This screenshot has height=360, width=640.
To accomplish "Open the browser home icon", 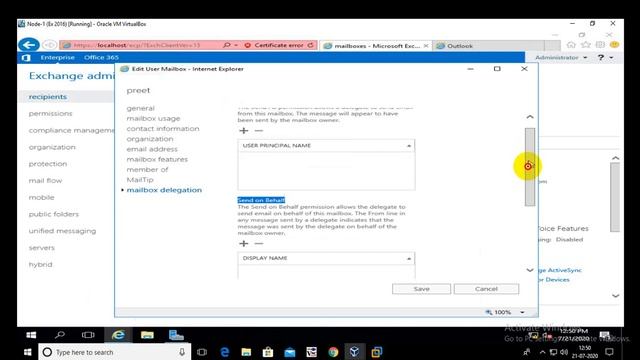I will (571, 45).
